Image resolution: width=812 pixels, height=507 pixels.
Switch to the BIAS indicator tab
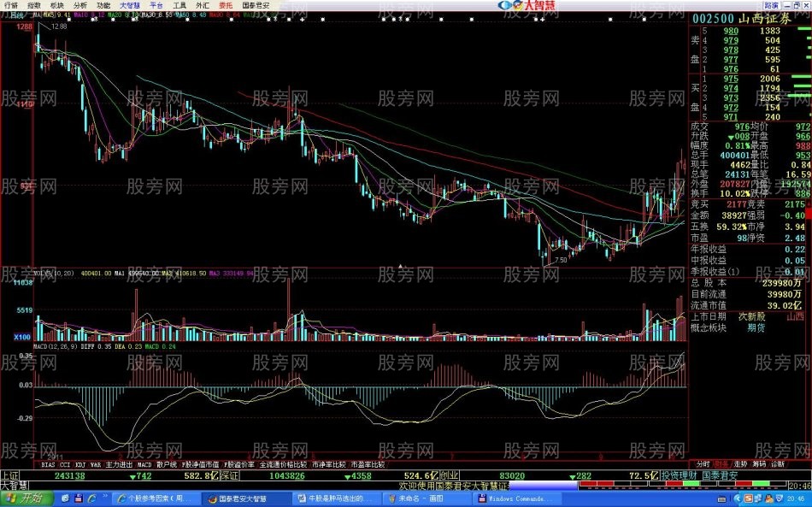pyautogui.click(x=48, y=464)
